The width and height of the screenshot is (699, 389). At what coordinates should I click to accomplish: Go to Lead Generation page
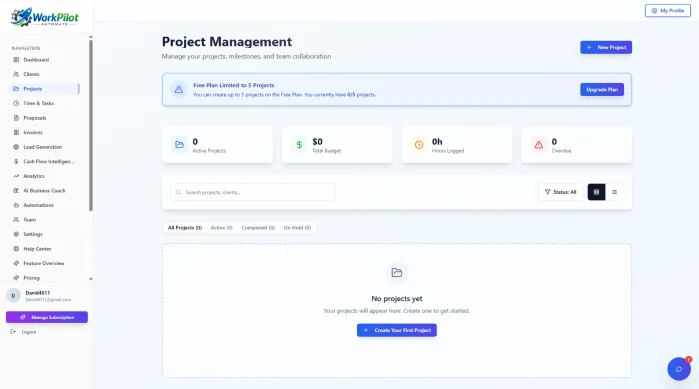coord(45,147)
